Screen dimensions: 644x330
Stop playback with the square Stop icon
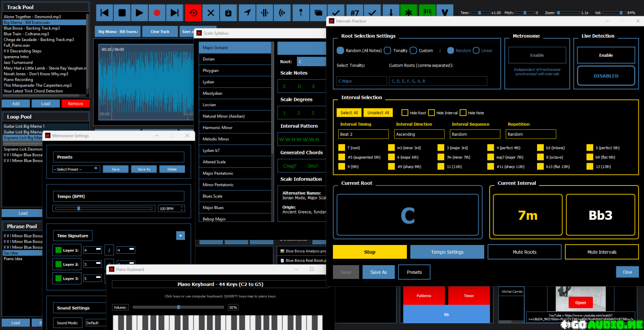pyautogui.click(x=122, y=13)
